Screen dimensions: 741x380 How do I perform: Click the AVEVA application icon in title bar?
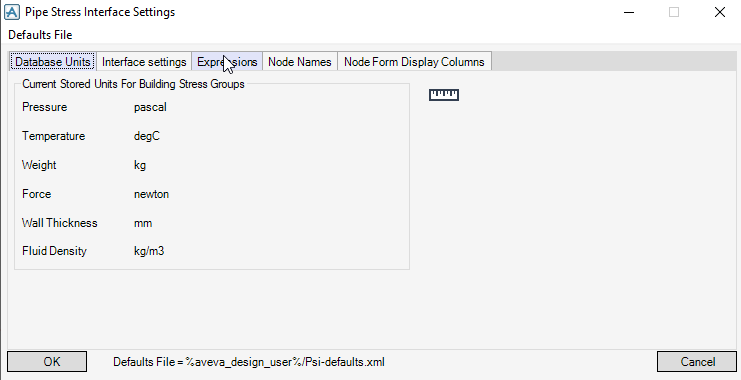click(12, 12)
